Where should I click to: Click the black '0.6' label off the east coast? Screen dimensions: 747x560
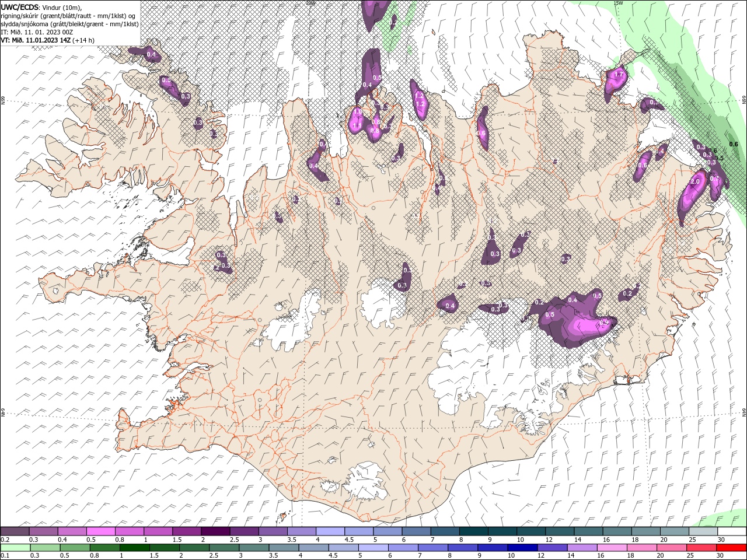[x=734, y=144]
